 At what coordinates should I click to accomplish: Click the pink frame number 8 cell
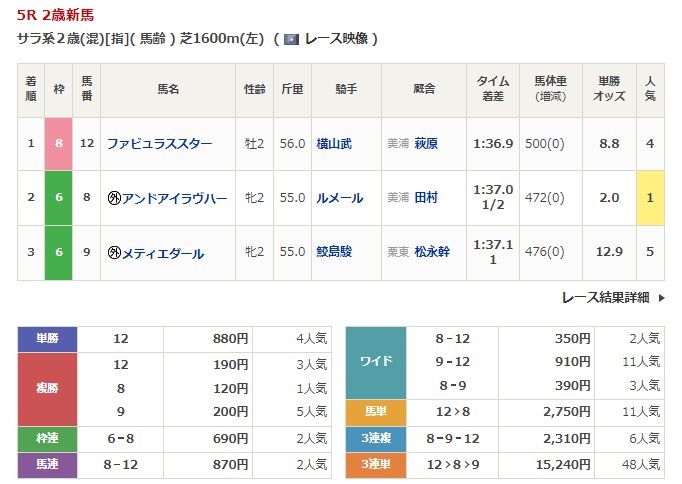click(59, 143)
